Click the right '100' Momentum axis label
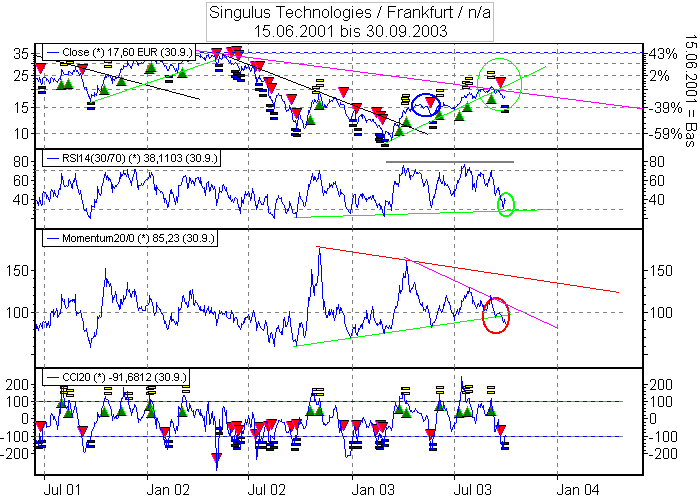700x500 pixels. tap(660, 312)
